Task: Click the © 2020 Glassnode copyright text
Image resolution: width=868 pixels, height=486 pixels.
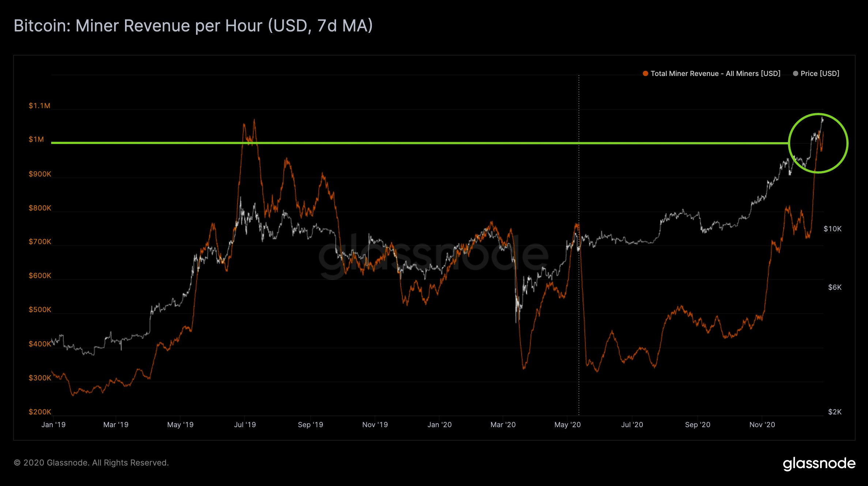Action: (91, 463)
